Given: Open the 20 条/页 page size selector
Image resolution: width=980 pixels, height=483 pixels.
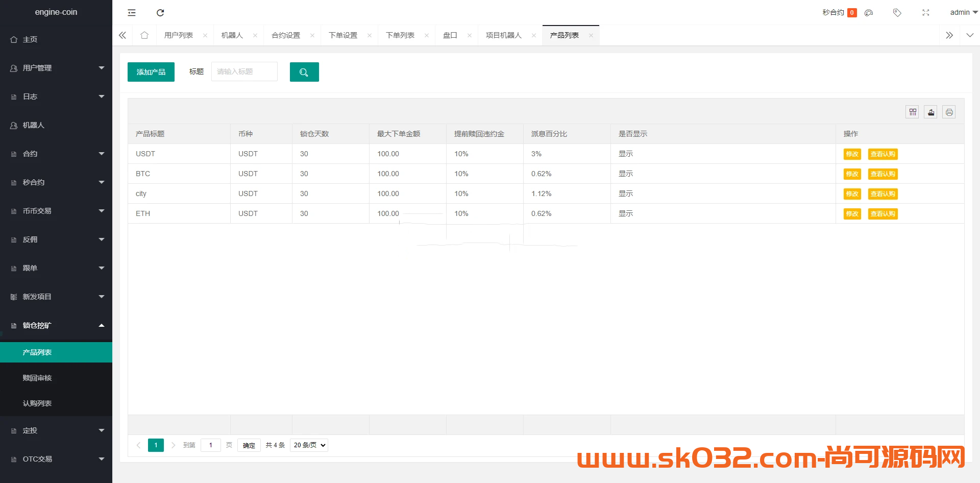Looking at the screenshot, I should pos(309,445).
